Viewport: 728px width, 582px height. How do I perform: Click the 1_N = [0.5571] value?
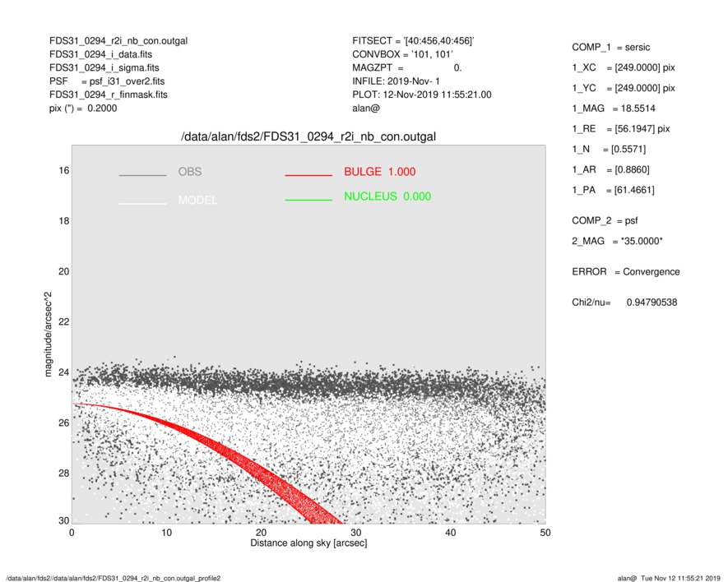click(x=609, y=150)
